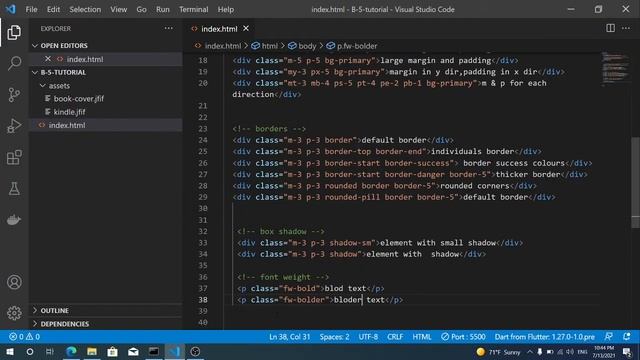The image size is (640, 360).
Task: Close the index.html editor tab
Action: pos(246,29)
